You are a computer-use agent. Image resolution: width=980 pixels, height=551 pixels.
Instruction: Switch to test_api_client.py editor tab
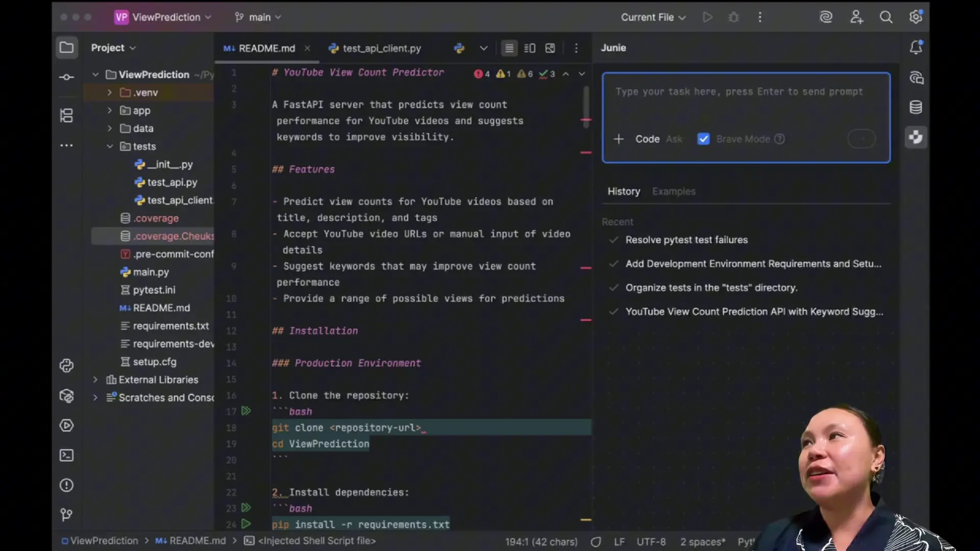[x=375, y=48]
